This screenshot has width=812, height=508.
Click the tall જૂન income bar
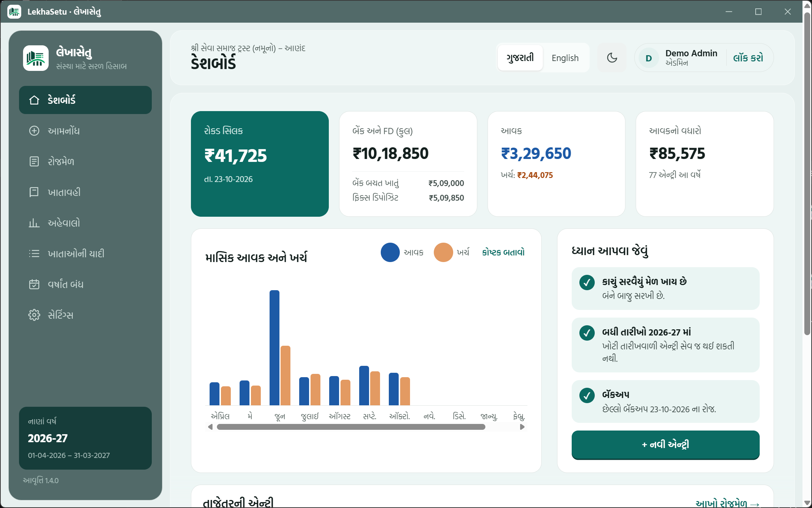click(274, 348)
